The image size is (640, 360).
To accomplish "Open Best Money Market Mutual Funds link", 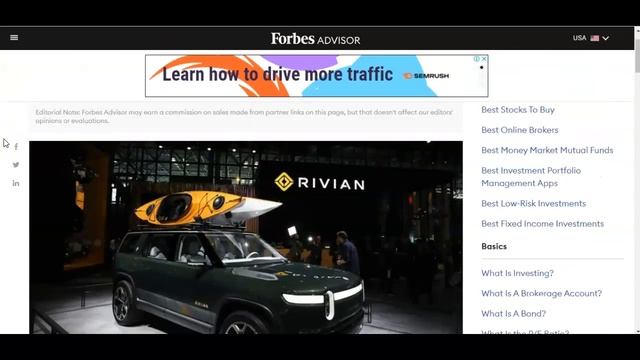I will pyautogui.click(x=547, y=150).
